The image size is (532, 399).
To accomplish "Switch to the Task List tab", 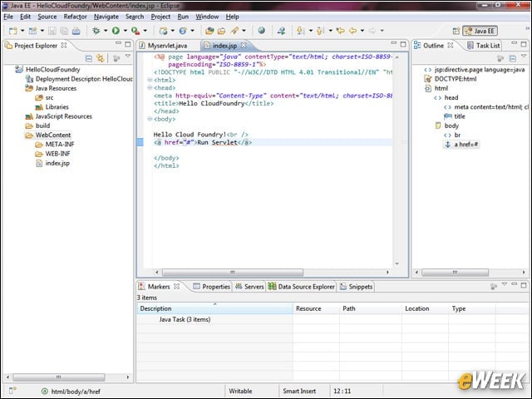I will coord(484,46).
